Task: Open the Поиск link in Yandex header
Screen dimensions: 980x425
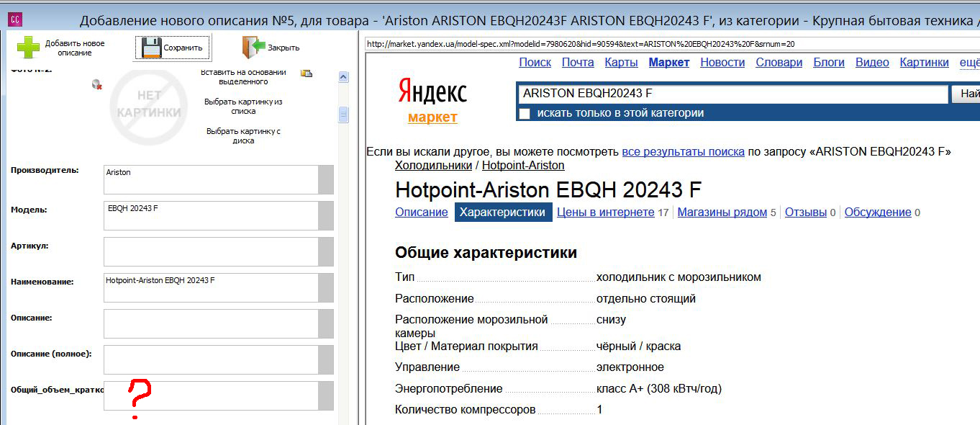Action: pyautogui.click(x=535, y=63)
